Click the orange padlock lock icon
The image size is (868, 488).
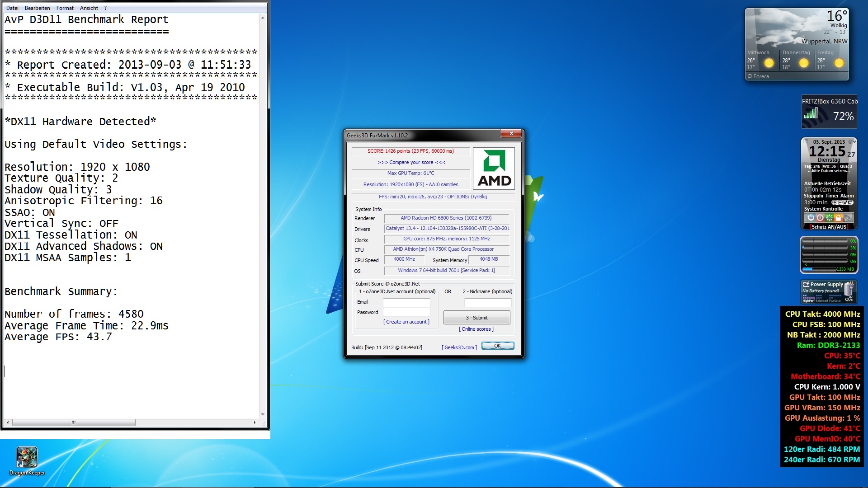838,218
